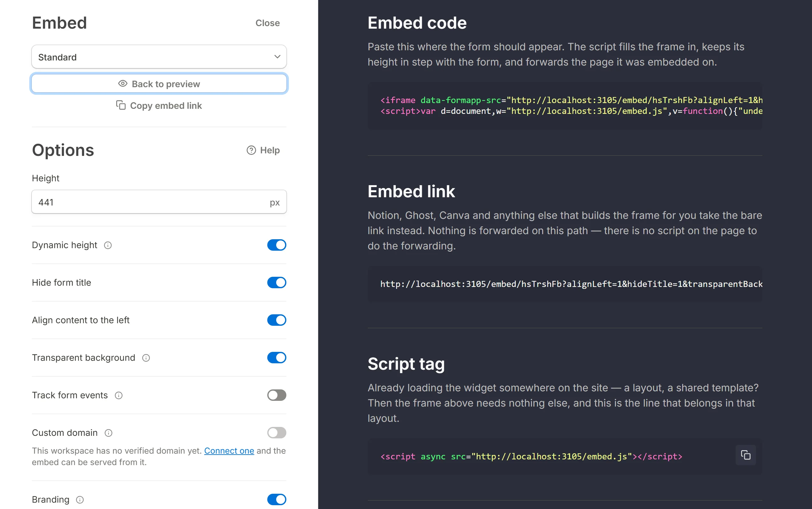This screenshot has height=509, width=812.
Task: Toggle the Branding switch
Action: [276, 499]
